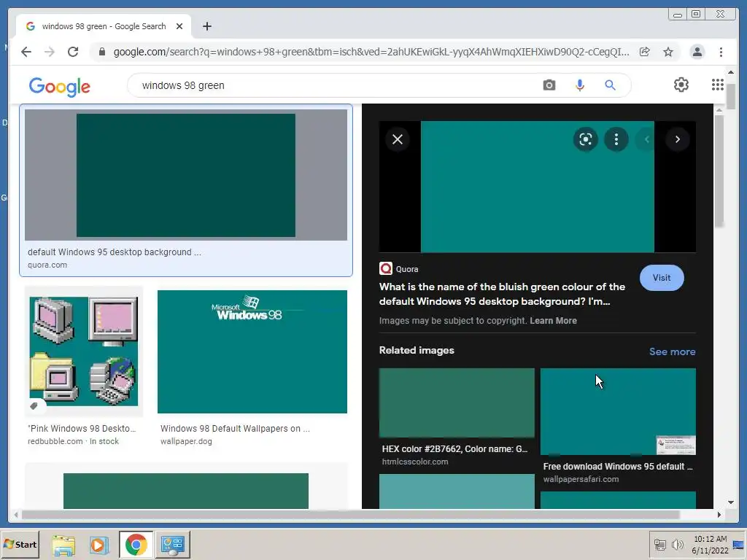Image resolution: width=747 pixels, height=560 pixels.
Task: Click the 'wallpapersafari.com' source text
Action: click(581, 479)
